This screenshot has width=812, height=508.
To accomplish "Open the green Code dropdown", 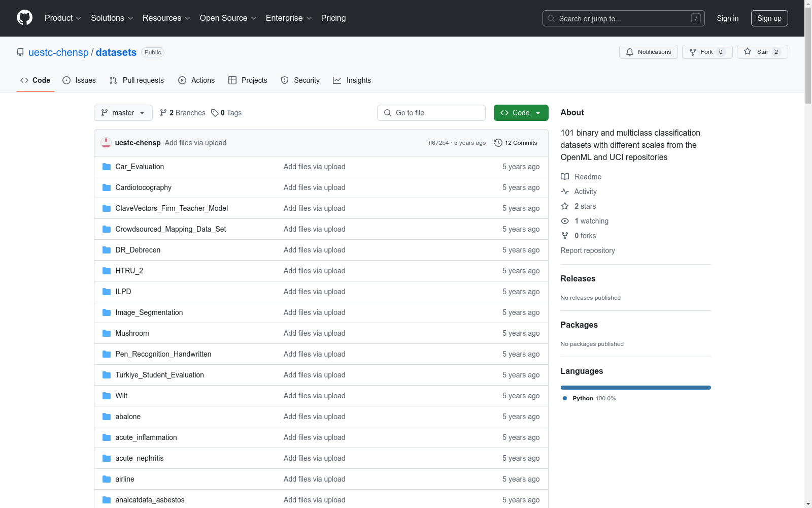I will point(521,113).
